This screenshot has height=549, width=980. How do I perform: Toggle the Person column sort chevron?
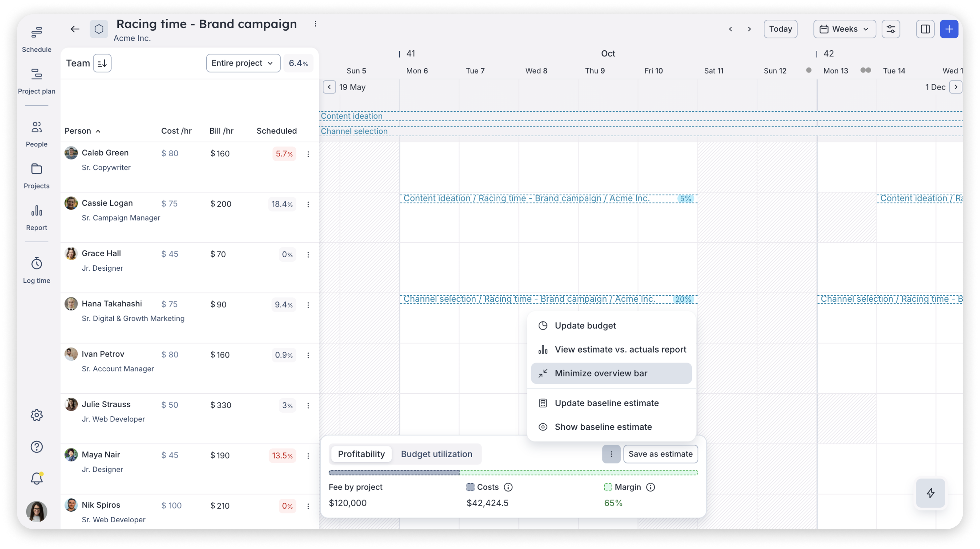tap(98, 130)
